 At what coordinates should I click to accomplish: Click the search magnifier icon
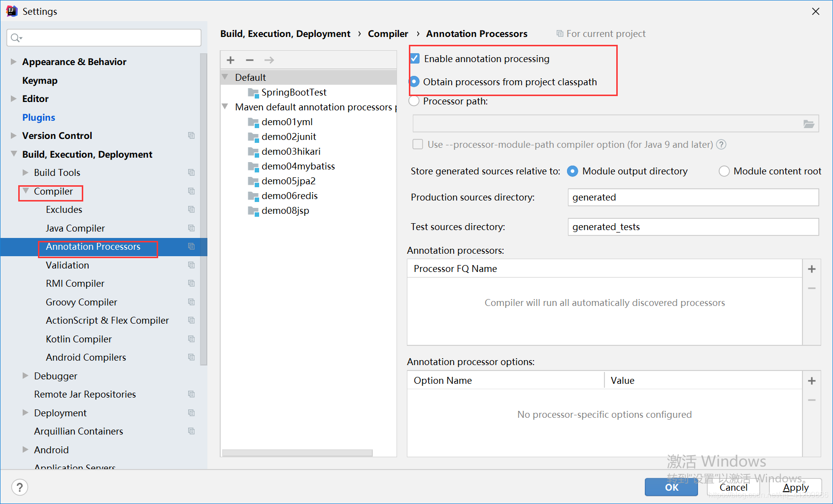[16, 38]
